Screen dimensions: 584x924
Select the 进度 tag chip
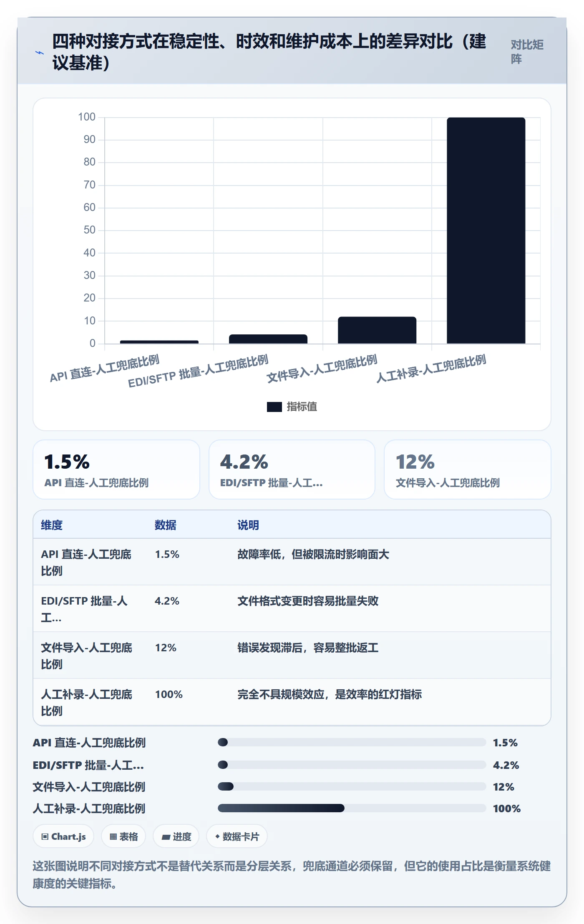tap(176, 836)
